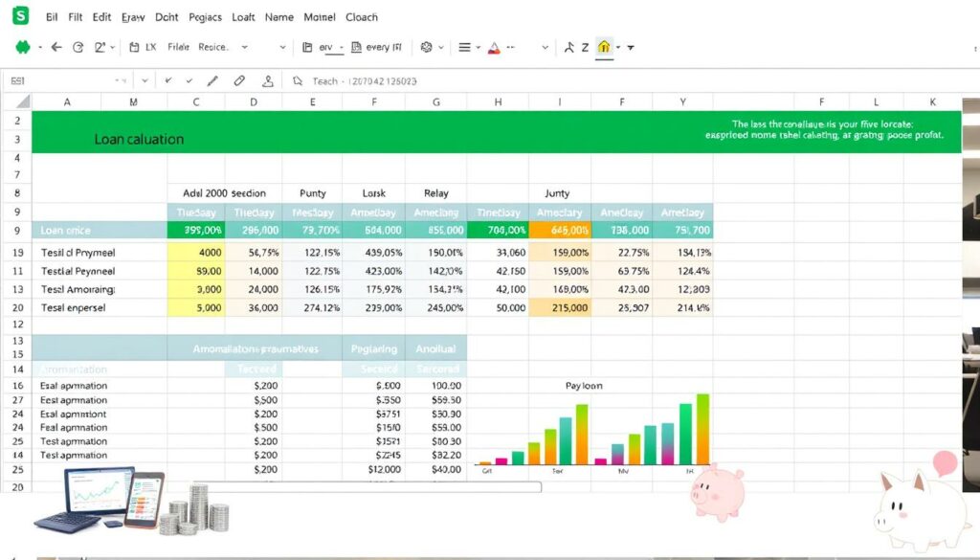Viewport: 980px width, 560px height.
Task: Click the sheet icon beside 'erv'
Action: 307,47
